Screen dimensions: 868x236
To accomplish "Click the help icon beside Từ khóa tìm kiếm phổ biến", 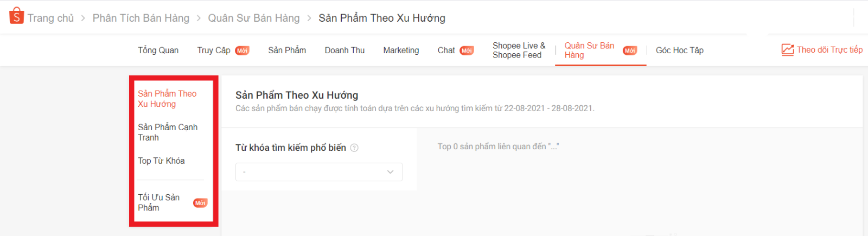I will [x=354, y=148].
